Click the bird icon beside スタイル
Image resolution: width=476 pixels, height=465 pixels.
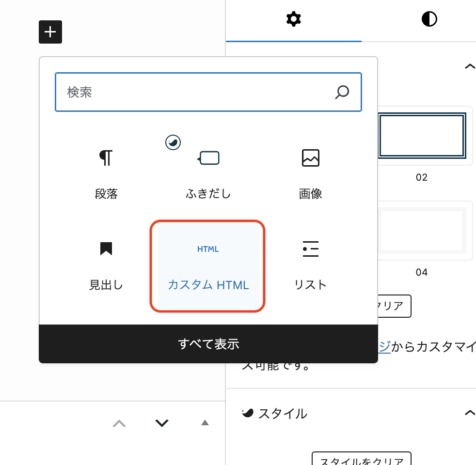tap(247, 413)
